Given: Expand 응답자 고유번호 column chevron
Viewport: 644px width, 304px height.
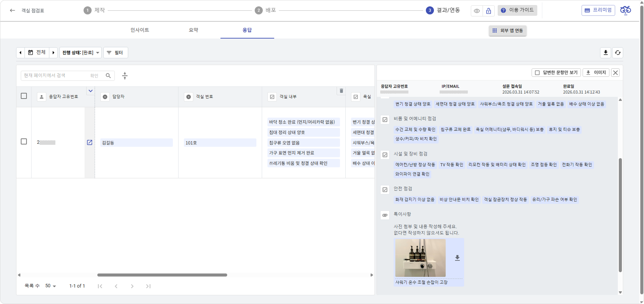Looking at the screenshot, I should pyautogui.click(x=90, y=91).
